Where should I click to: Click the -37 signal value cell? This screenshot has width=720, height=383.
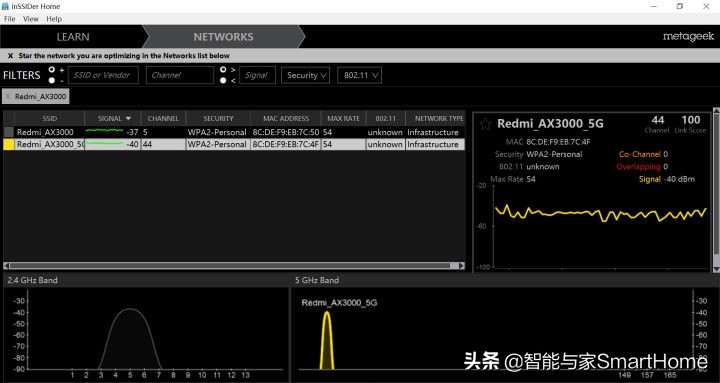click(x=132, y=132)
